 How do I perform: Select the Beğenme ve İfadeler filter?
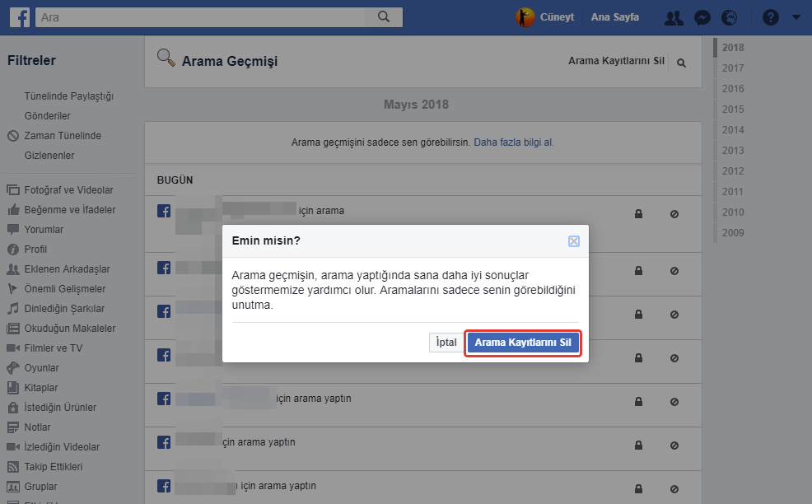(x=69, y=210)
